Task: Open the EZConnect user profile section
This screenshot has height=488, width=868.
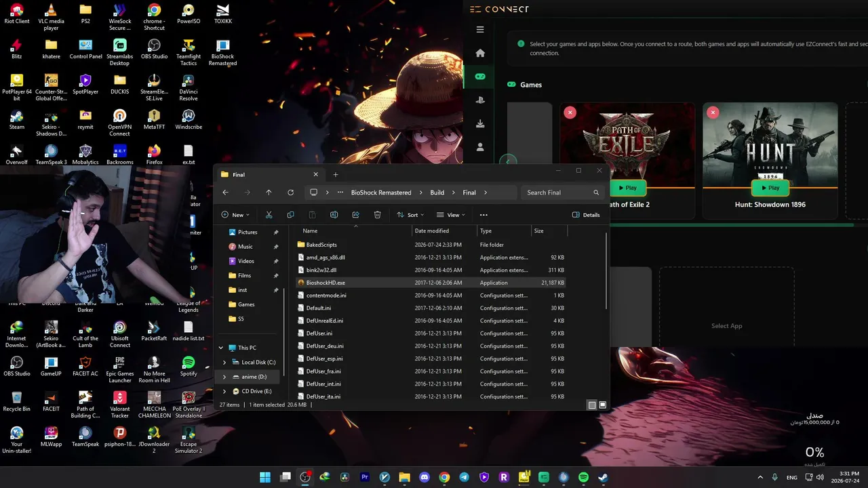Action: coord(480,147)
